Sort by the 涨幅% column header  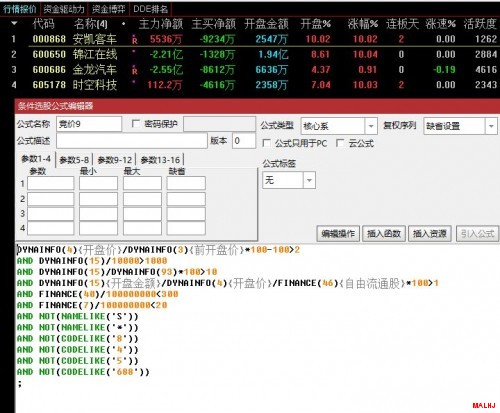363,24
